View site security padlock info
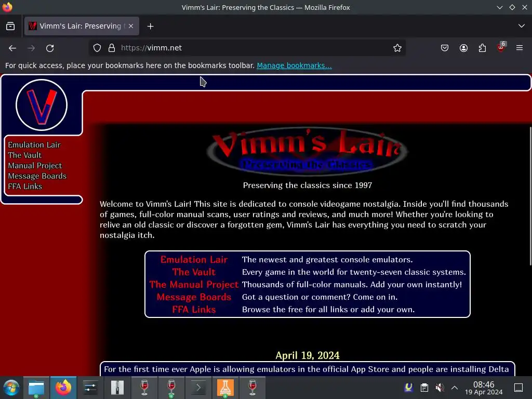The width and height of the screenshot is (532, 399). (112, 48)
